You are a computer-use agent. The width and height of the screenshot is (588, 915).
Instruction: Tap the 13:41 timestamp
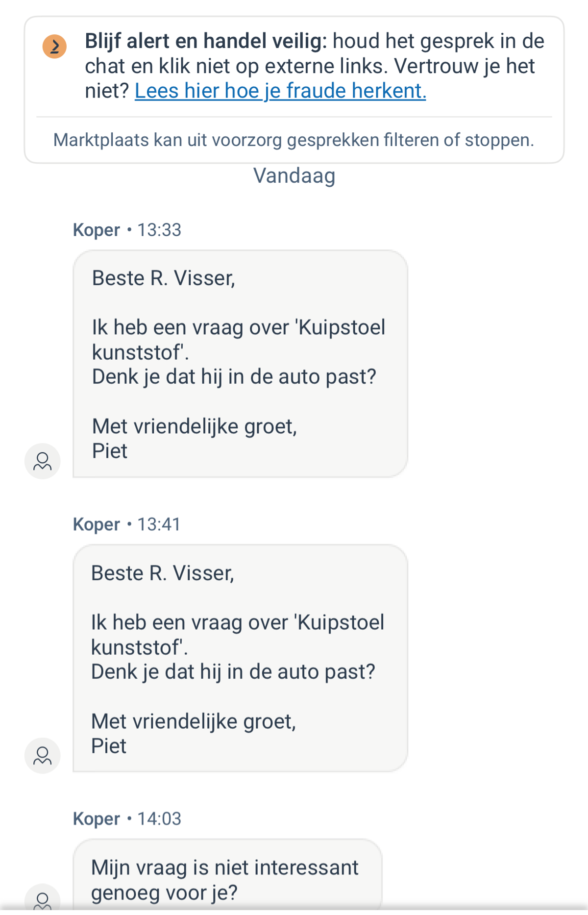[159, 524]
